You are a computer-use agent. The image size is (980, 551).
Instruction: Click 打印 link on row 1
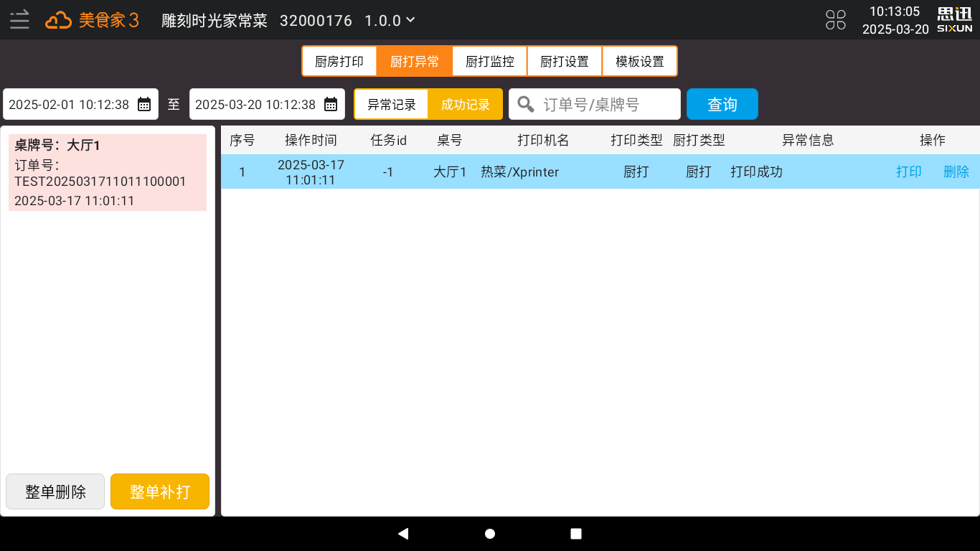point(908,171)
